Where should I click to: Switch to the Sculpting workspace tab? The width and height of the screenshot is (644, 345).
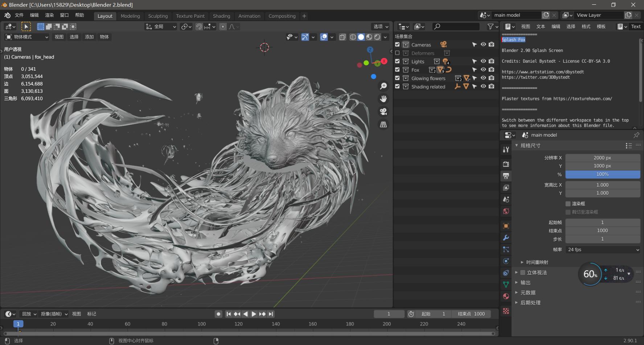[158, 16]
